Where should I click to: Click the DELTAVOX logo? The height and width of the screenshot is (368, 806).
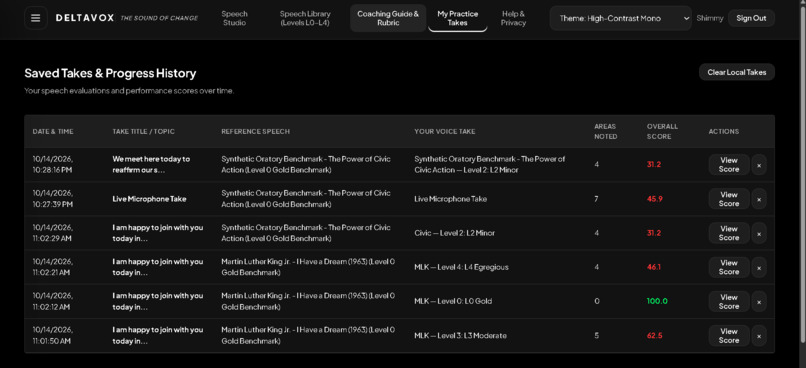click(85, 18)
